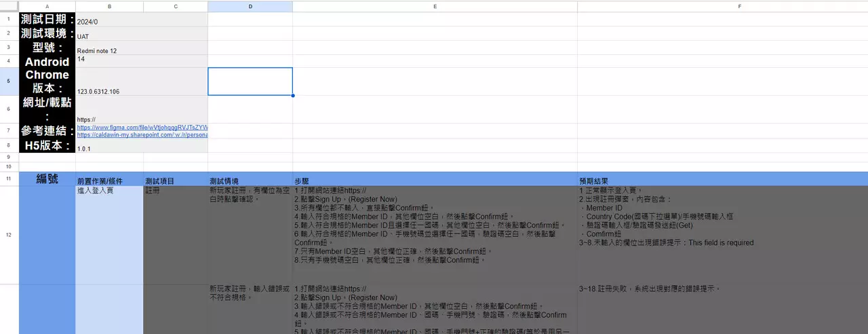The image size is (868, 334).
Task: Click the 預期結果 column heading cell
Action: [x=722, y=181]
